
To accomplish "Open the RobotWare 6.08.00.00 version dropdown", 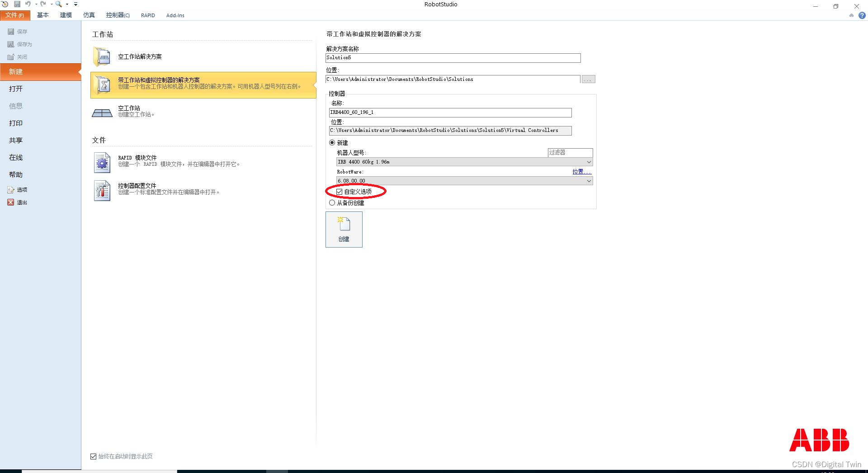I will [464, 181].
